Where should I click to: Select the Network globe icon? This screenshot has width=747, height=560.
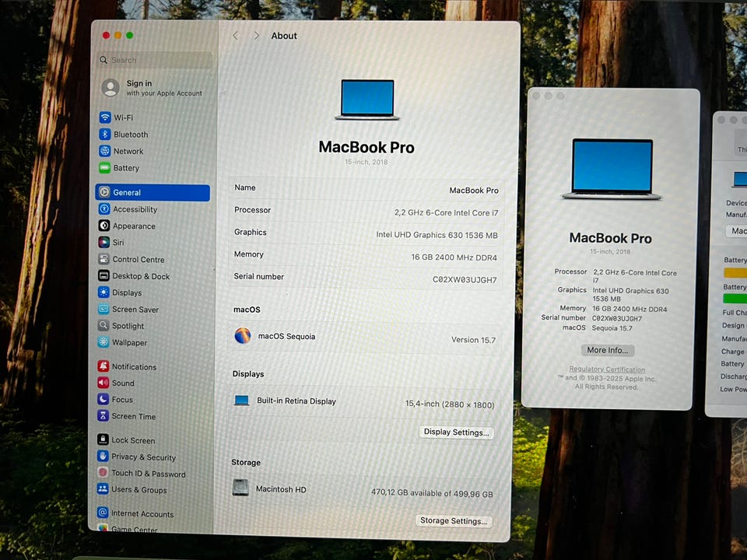point(105,151)
